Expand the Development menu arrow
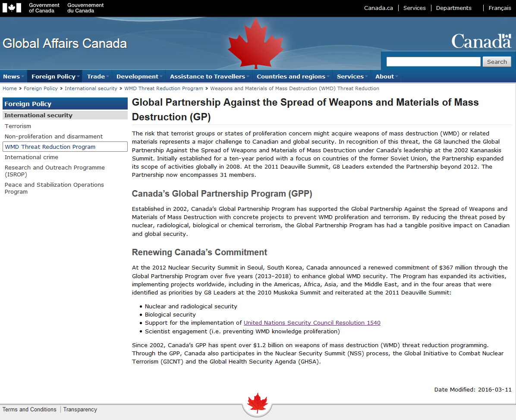Image resolution: width=516 pixels, height=420 pixels. click(x=161, y=77)
